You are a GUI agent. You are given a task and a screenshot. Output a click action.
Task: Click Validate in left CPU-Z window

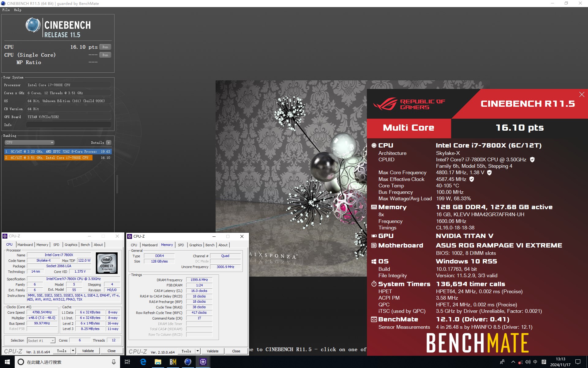88,351
